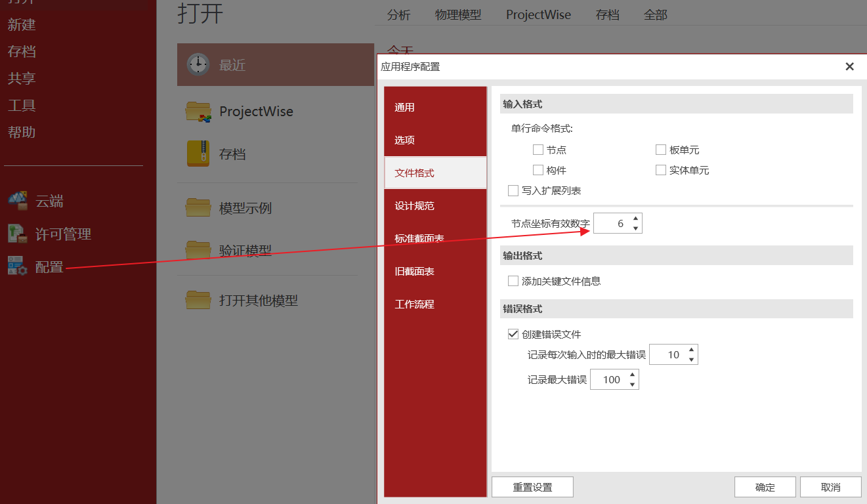The width and height of the screenshot is (867, 504).
Task: Click the clock icon beside 最近
Action: pos(198,64)
